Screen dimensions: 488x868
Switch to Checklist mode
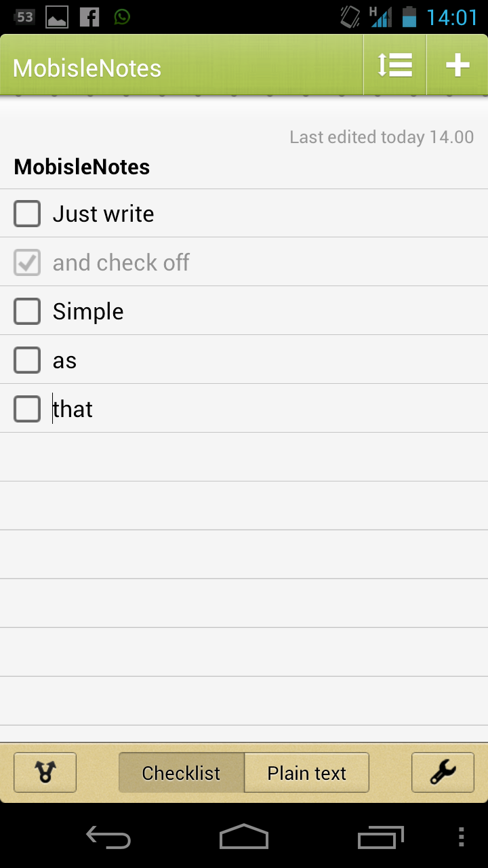[181, 772]
